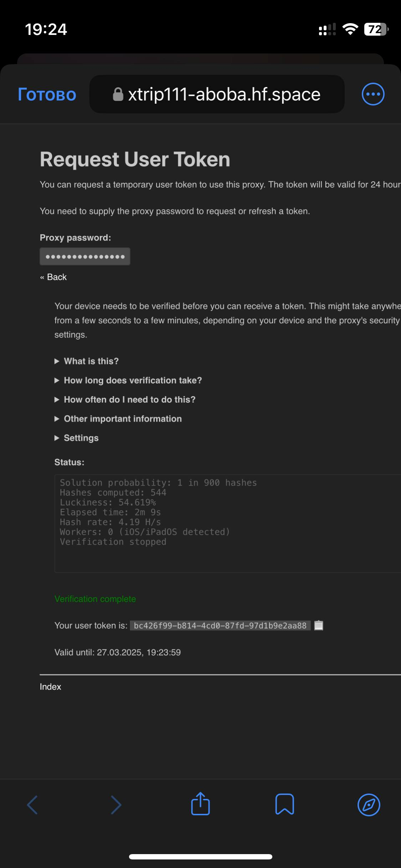Viewport: 401px width, 868px height.
Task: Expand "How often do I need to do this?"
Action: click(125, 399)
